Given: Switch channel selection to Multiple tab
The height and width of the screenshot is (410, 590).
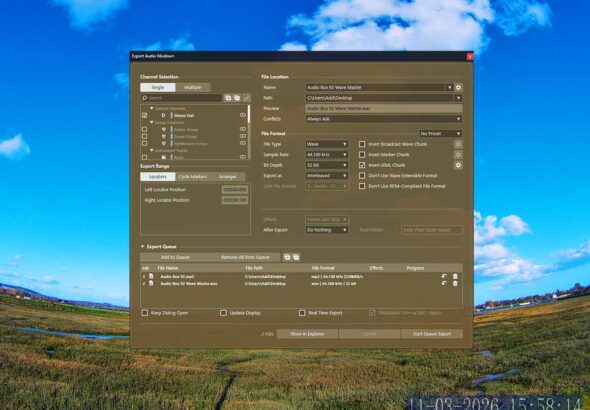Looking at the screenshot, I should pyautogui.click(x=193, y=87).
